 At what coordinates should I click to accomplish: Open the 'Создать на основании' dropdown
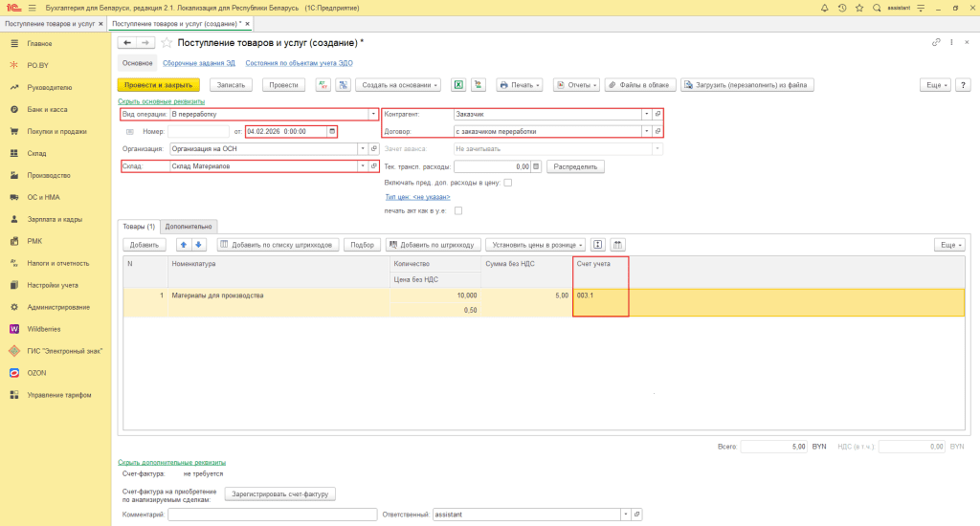coord(400,85)
